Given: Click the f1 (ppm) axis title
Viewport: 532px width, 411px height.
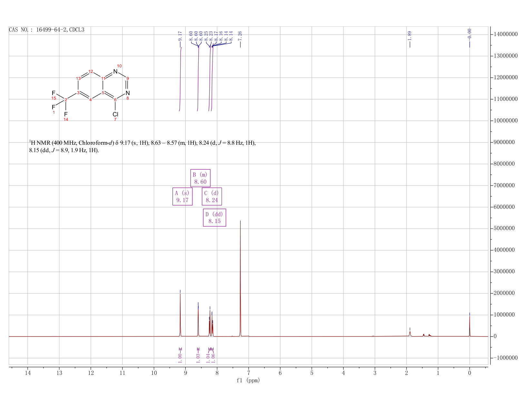Looking at the screenshot, I should click(x=248, y=380).
